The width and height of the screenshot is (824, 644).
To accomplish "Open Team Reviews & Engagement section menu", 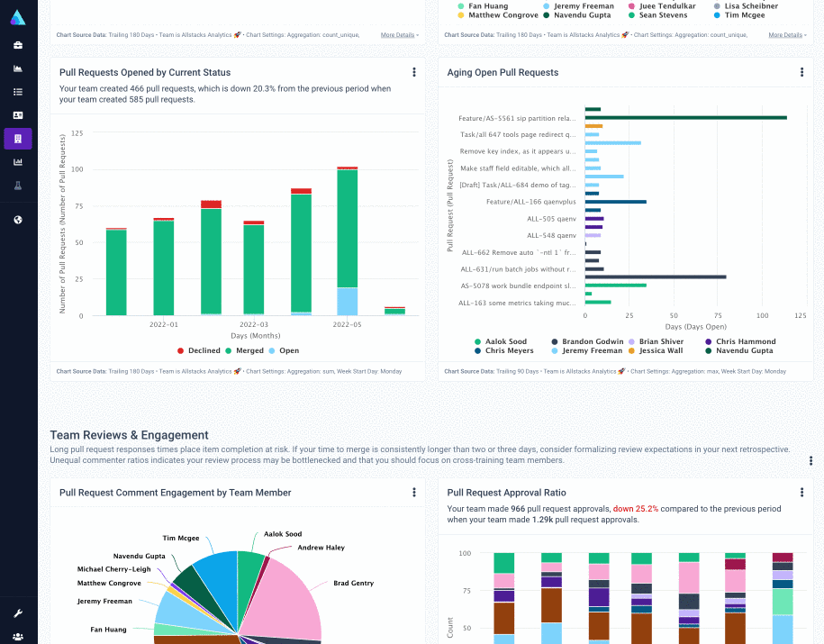I will (x=810, y=460).
